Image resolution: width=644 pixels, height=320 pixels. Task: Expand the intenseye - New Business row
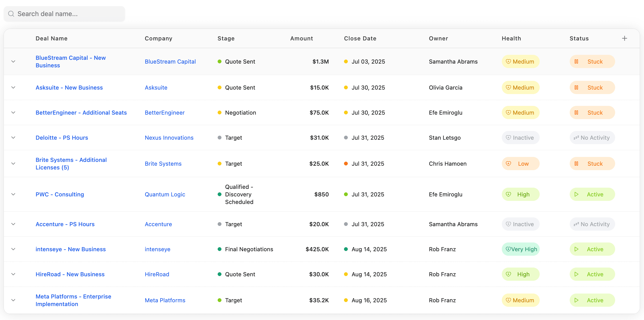point(13,249)
